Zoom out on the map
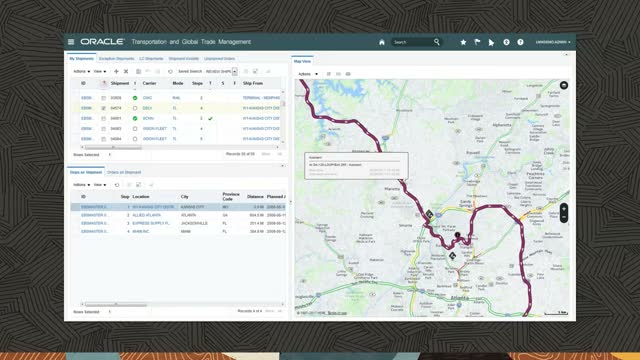 pos(564,217)
